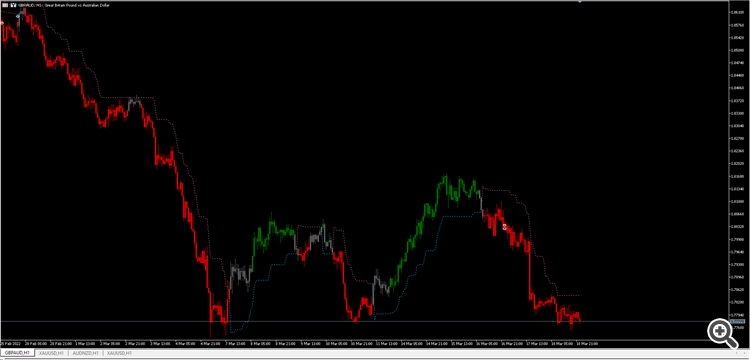Click the grid icon before the chart title
Image resolution: width=750 pixels, height=360 pixels.
click(x=5, y=5)
